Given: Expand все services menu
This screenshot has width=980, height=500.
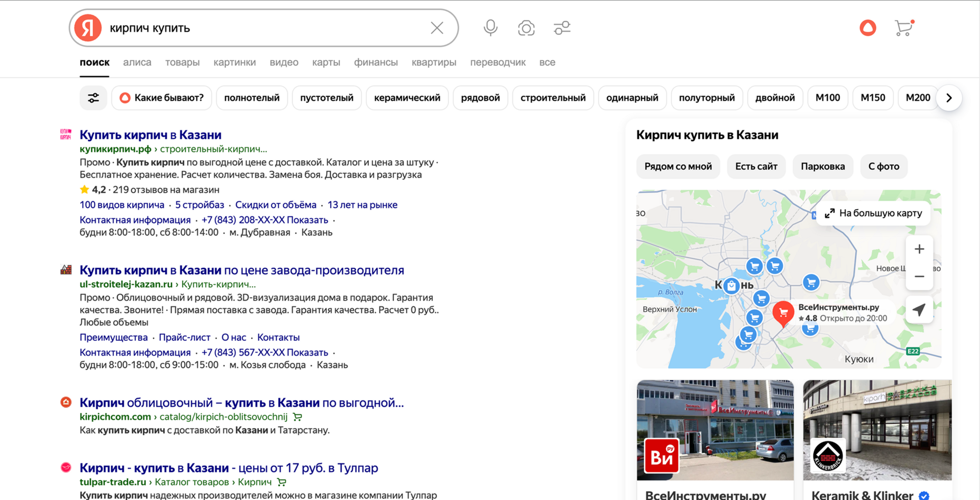Looking at the screenshot, I should [547, 62].
